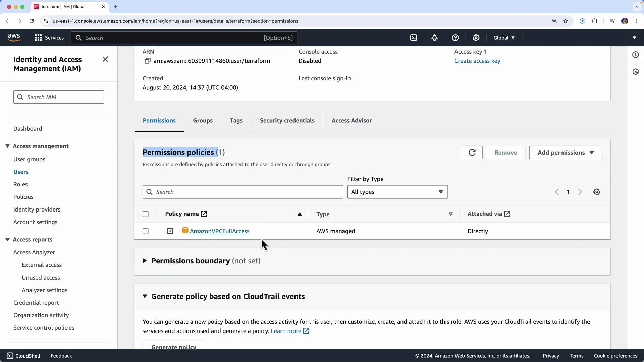Collapse Generate policy based on CloudTrail events

[x=145, y=296]
